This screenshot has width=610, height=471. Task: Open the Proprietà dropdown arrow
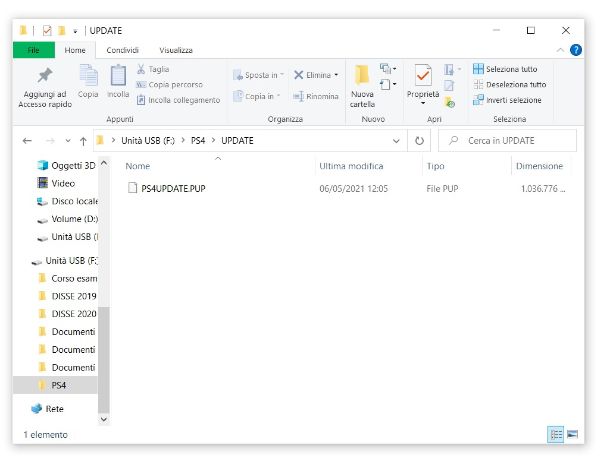(423, 103)
